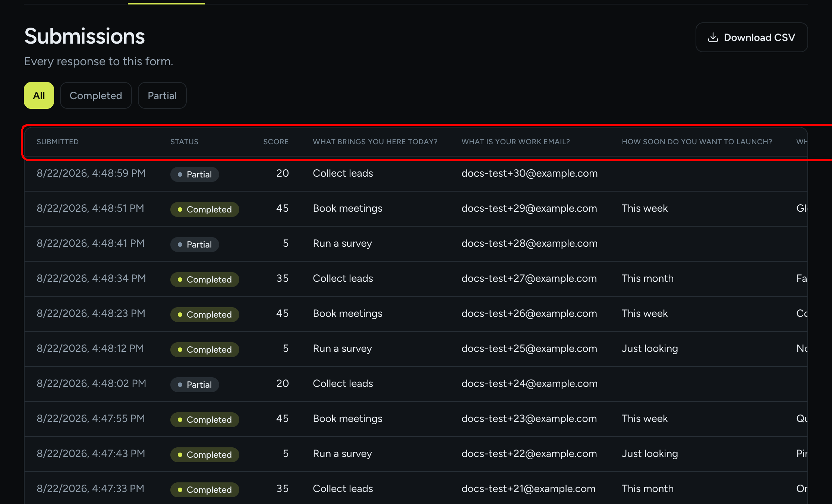Click timestamp 8/22/2026, 4:48:02 PM

click(x=91, y=384)
